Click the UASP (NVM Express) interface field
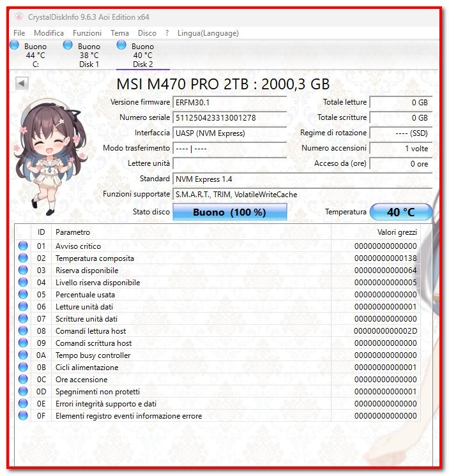 click(230, 133)
